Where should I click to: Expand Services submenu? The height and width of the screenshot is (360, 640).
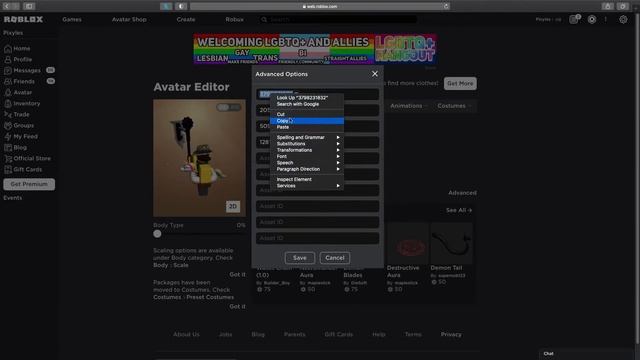tap(307, 186)
